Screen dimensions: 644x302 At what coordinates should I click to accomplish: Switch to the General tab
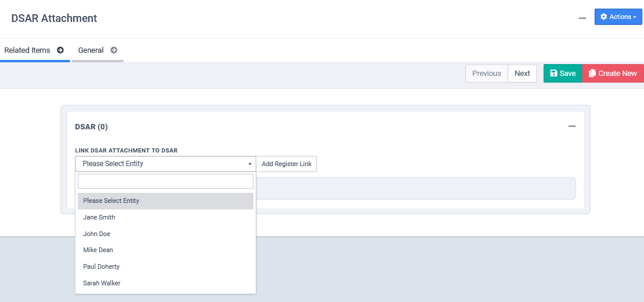pos(98,50)
